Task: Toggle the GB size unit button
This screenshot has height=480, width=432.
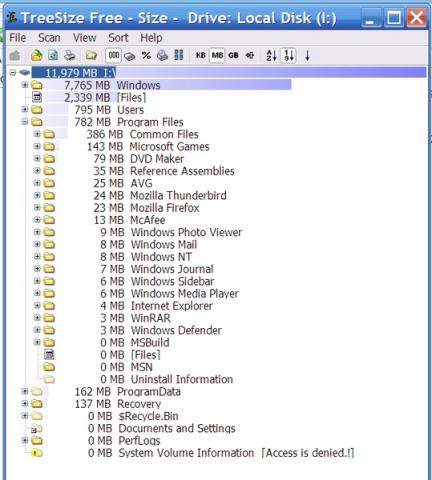Action: (233, 55)
